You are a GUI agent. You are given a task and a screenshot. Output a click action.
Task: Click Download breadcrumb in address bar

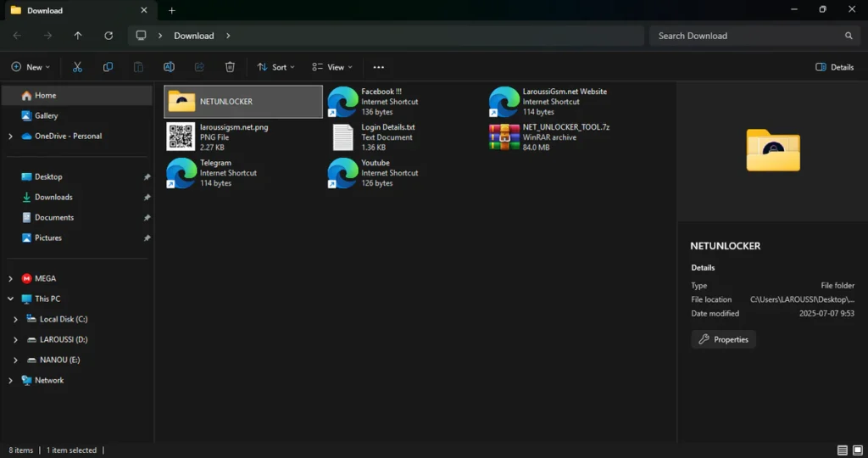tap(194, 36)
